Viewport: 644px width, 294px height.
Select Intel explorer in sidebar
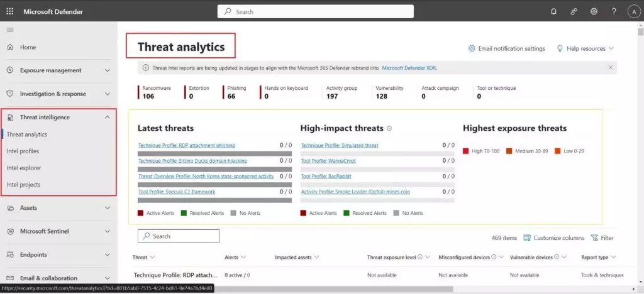pos(23,168)
